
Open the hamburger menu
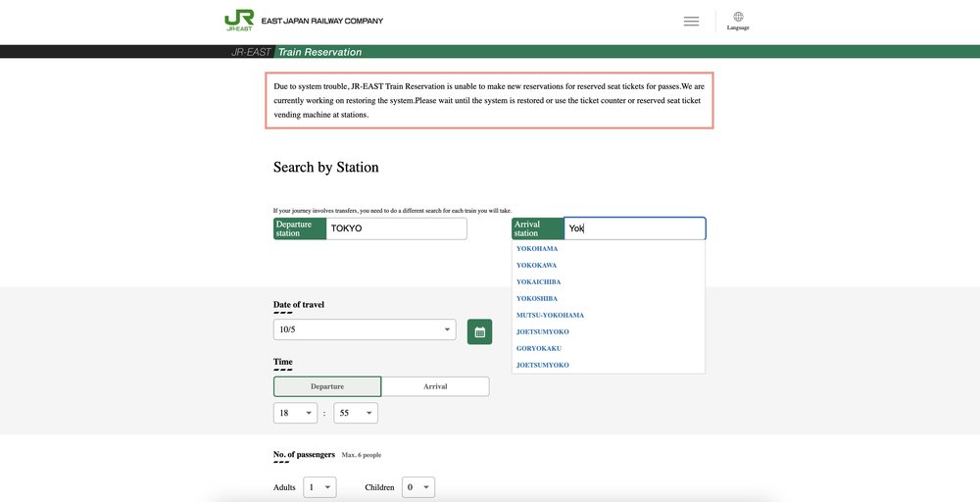691,21
